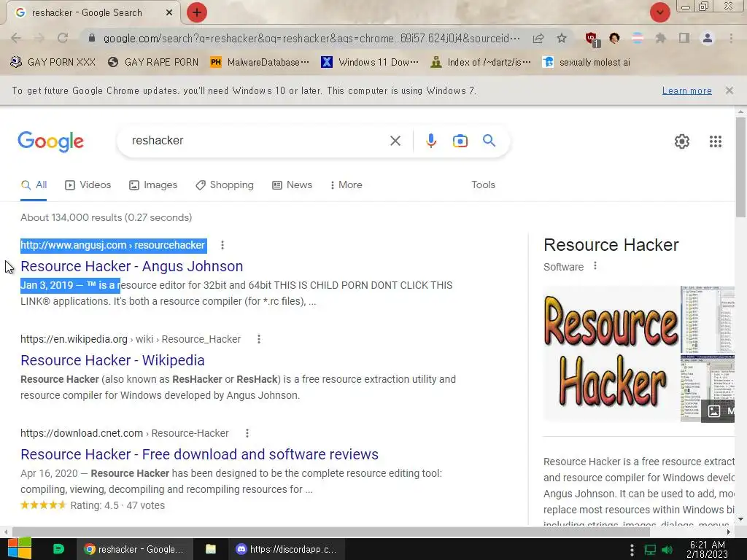
Task: Close the reshacker Google Search tab
Action: 169,13
